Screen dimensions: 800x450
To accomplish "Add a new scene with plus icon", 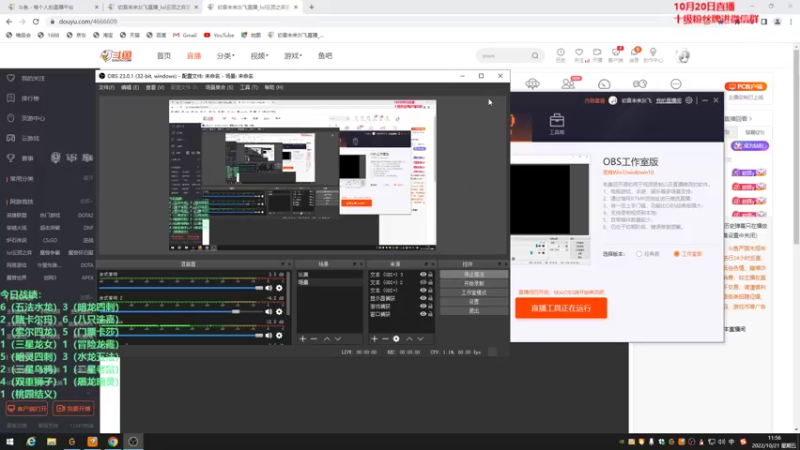I will coord(303,339).
